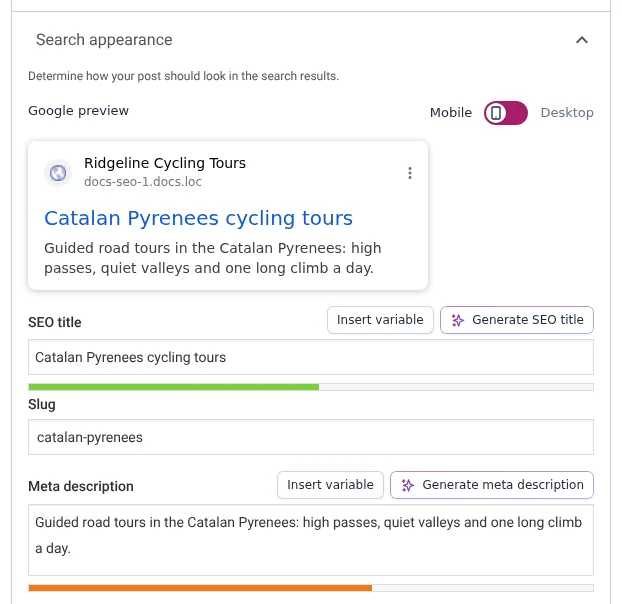This screenshot has height=604, width=622.
Task: Toggle the Mobile/Desktop preview switch
Action: (505, 113)
